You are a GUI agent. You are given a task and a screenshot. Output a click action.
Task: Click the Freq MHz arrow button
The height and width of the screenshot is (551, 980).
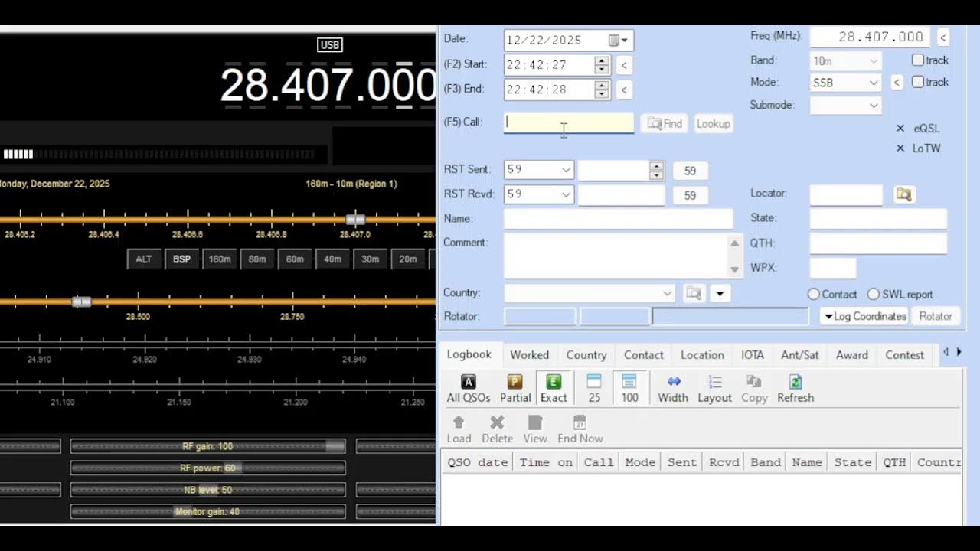(x=943, y=37)
